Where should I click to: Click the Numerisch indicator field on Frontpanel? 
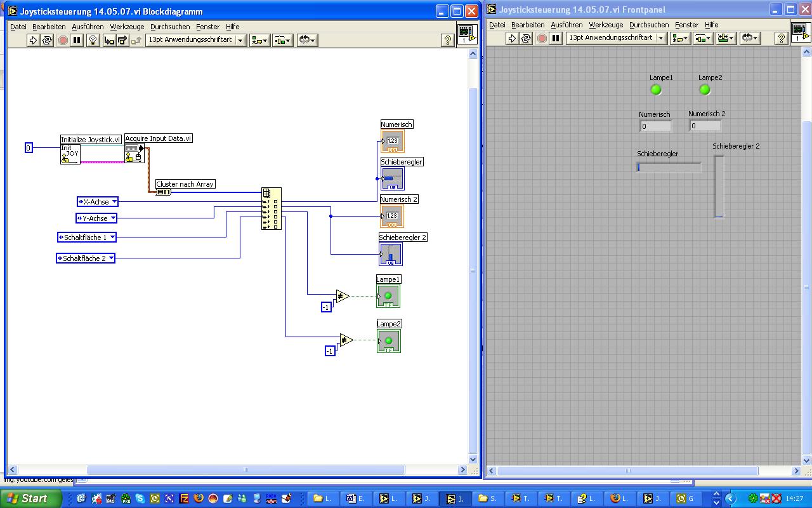(655, 126)
